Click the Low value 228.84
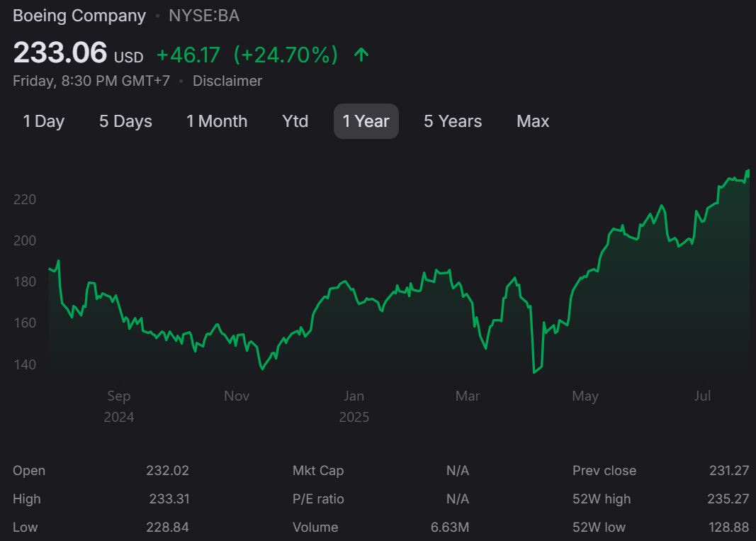The image size is (756, 541). [x=167, y=527]
